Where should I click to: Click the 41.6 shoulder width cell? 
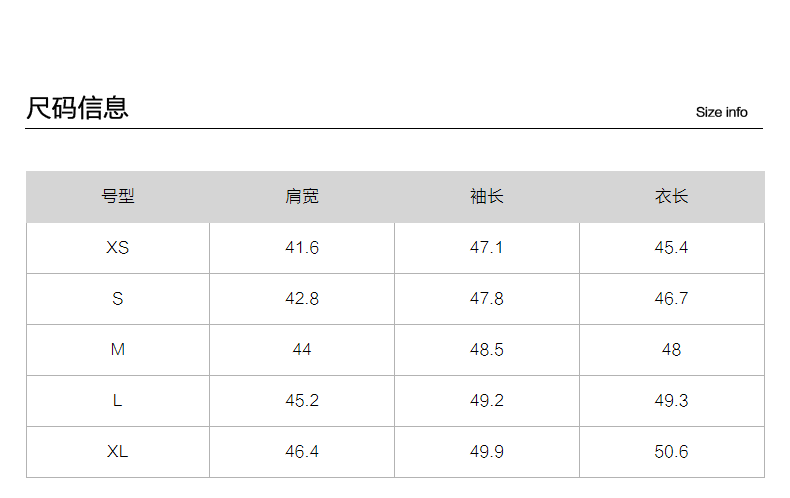click(302, 247)
